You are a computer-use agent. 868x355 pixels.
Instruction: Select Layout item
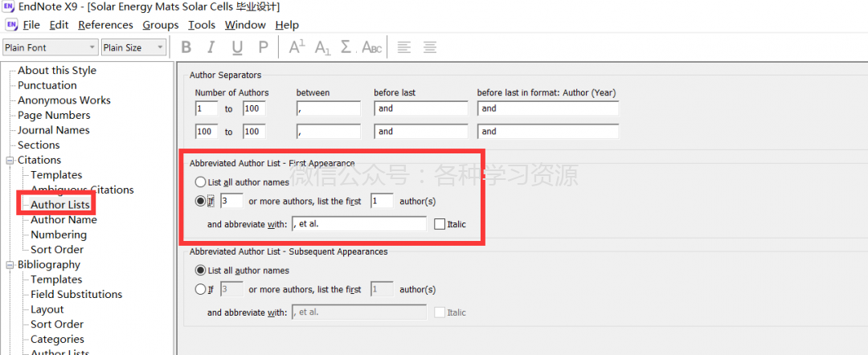pyautogui.click(x=47, y=309)
